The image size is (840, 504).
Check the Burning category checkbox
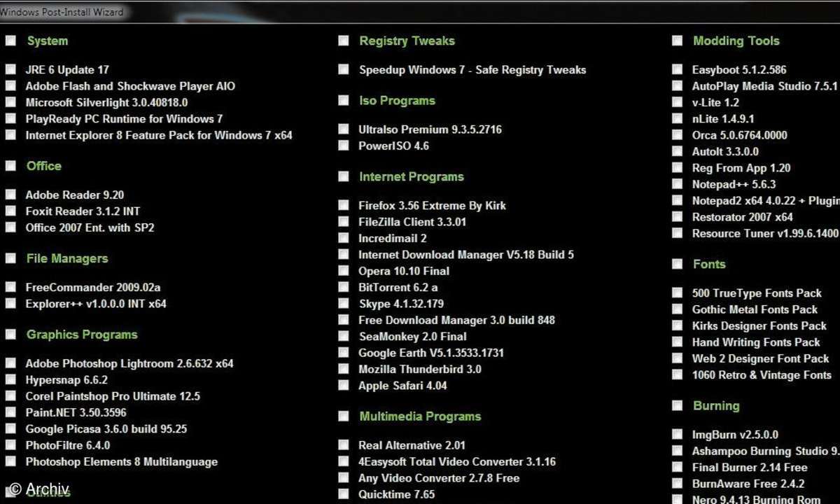tap(677, 405)
